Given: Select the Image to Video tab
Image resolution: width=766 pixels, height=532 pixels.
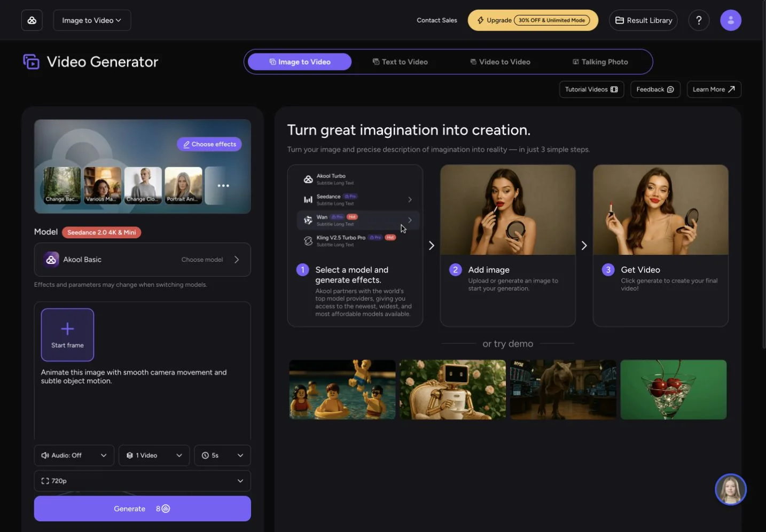Looking at the screenshot, I should point(300,62).
